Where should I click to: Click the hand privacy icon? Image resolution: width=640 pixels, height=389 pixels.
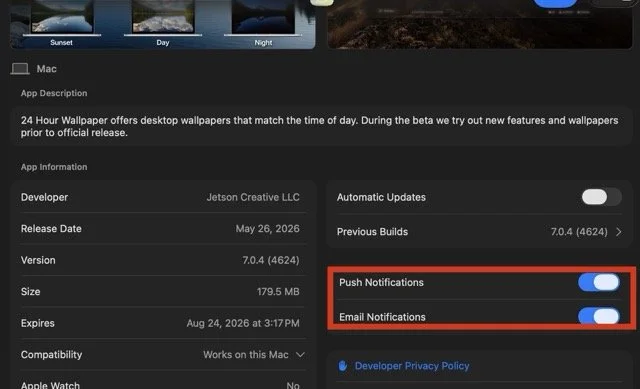click(342, 365)
